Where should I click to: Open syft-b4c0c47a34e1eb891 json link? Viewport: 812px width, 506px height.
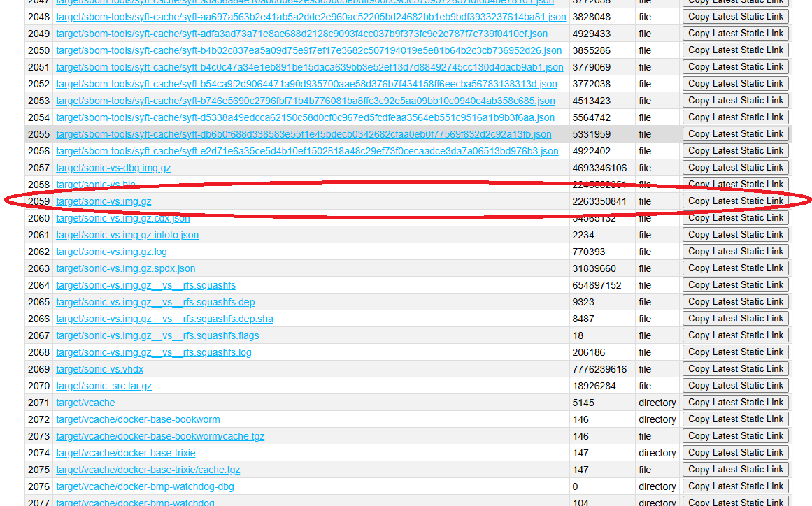[310, 67]
